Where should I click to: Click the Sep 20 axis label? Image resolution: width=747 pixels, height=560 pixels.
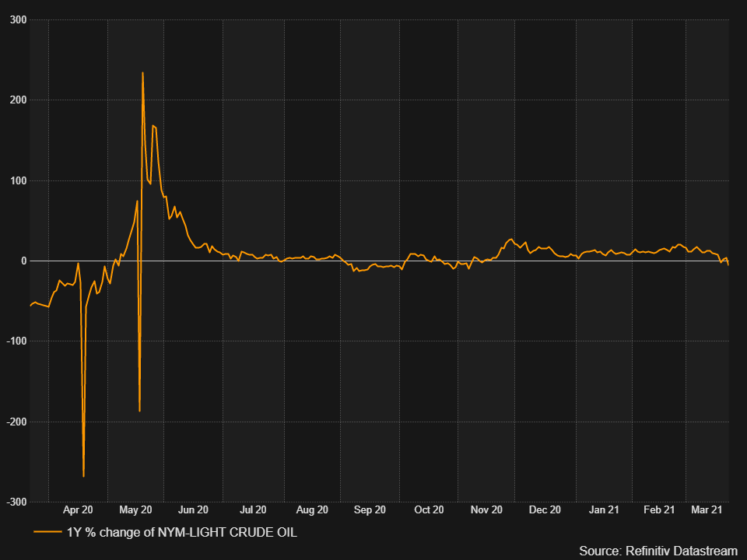pos(370,509)
